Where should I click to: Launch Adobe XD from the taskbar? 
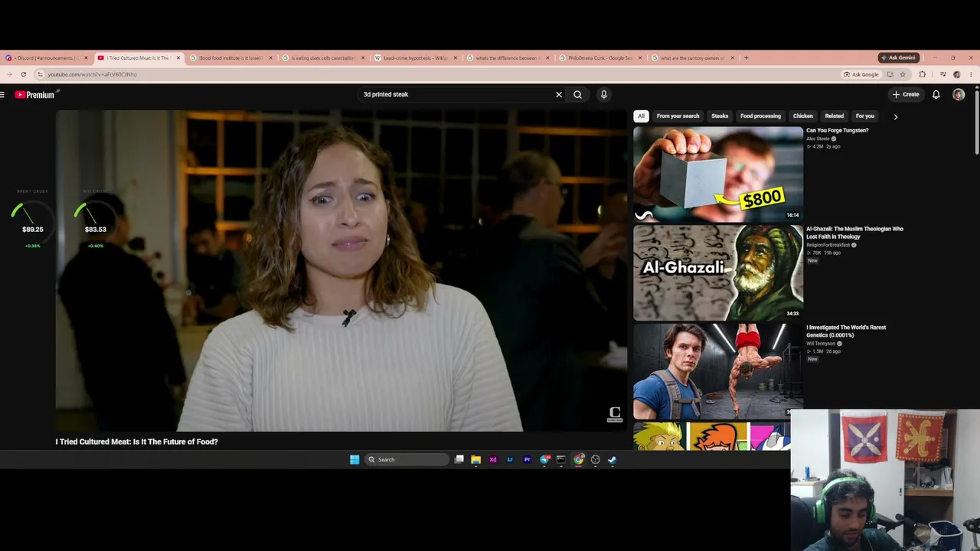click(493, 460)
